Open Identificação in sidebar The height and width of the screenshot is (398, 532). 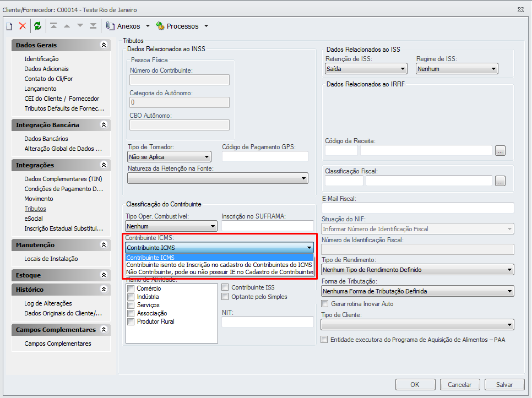(x=41, y=59)
